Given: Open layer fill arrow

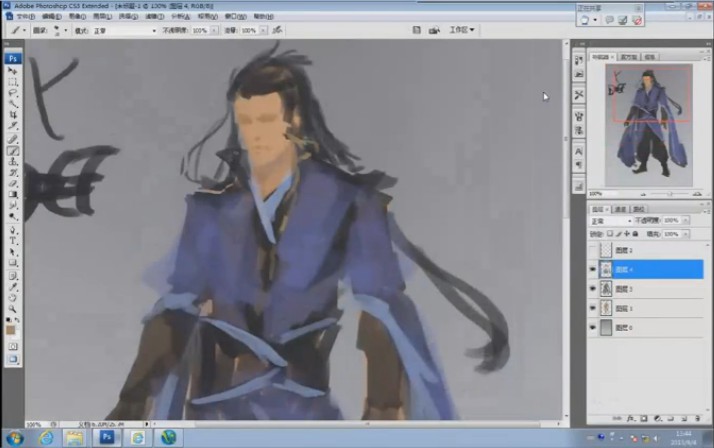Looking at the screenshot, I should point(685,234).
